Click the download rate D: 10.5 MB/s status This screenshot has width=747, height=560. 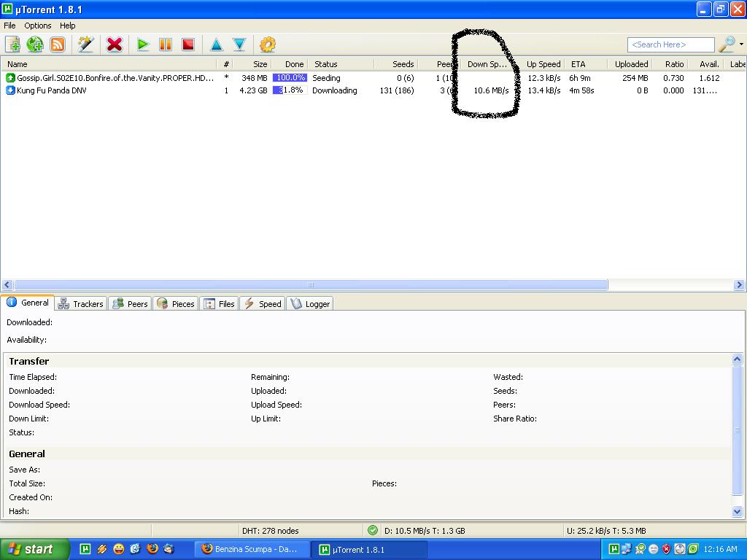coord(425,531)
